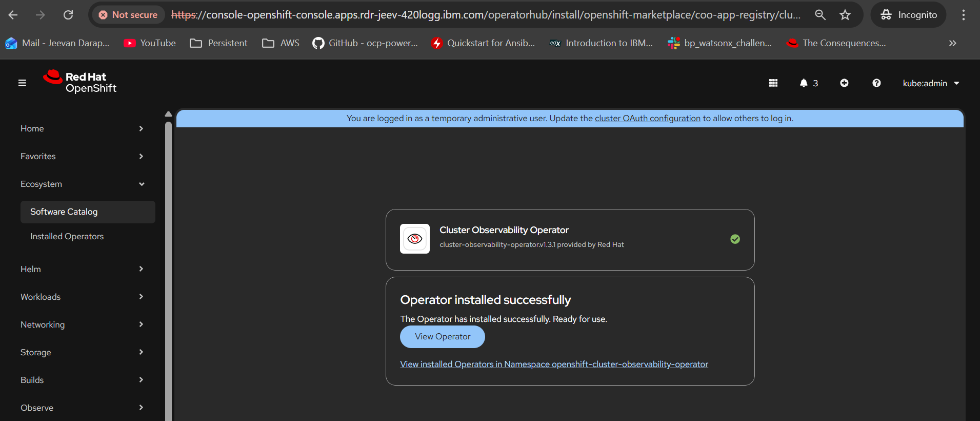This screenshot has height=421, width=980.
Task: Collapse the Ecosystem navigation section
Action: coord(82,184)
